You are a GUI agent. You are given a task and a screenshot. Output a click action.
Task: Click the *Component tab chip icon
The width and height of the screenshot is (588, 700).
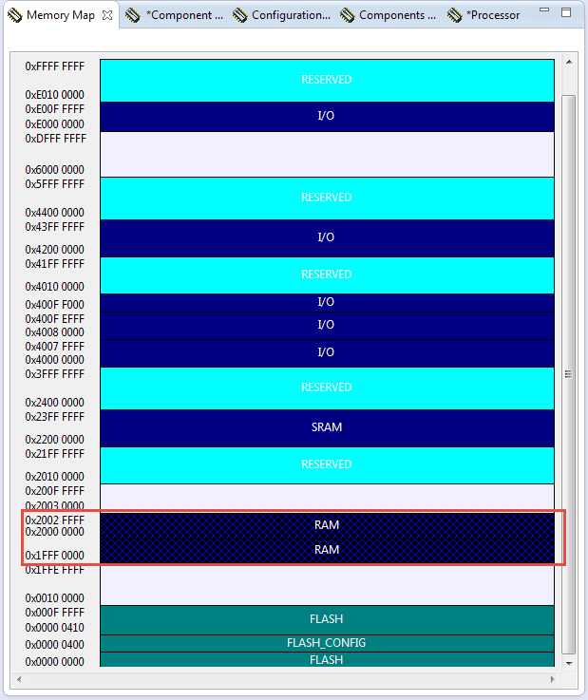(134, 15)
